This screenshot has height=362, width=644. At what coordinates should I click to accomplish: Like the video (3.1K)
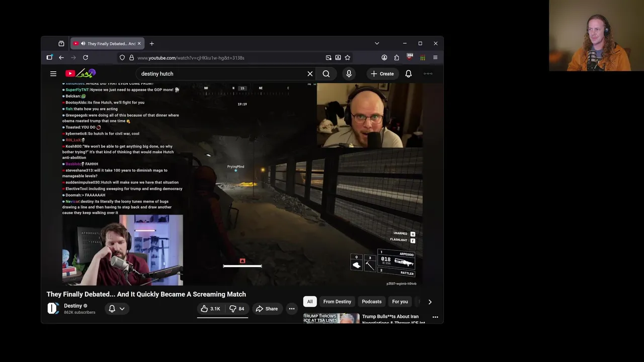pyautogui.click(x=210, y=309)
